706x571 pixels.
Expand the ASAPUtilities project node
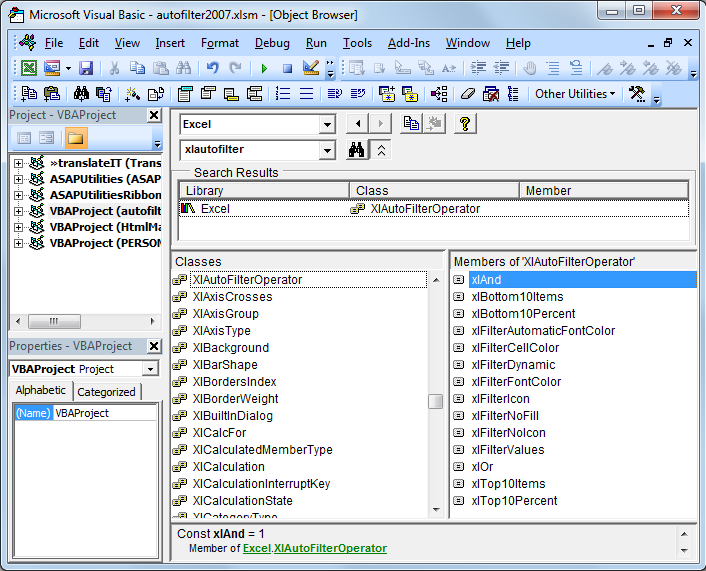click(18, 179)
